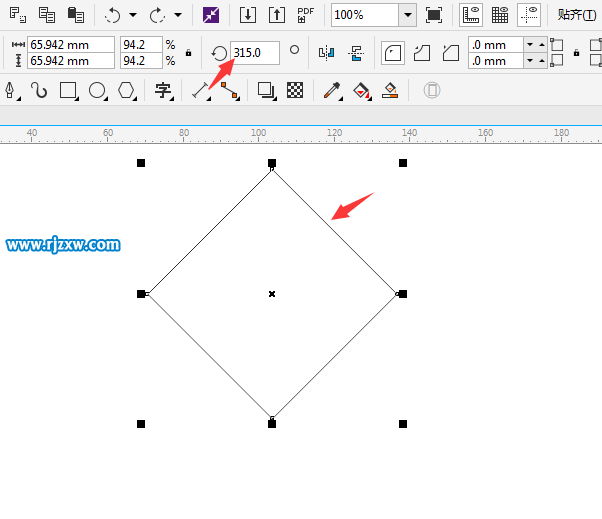Open the 贴齐(T) snap-to menu
This screenshot has width=602, height=519.
coord(577,15)
